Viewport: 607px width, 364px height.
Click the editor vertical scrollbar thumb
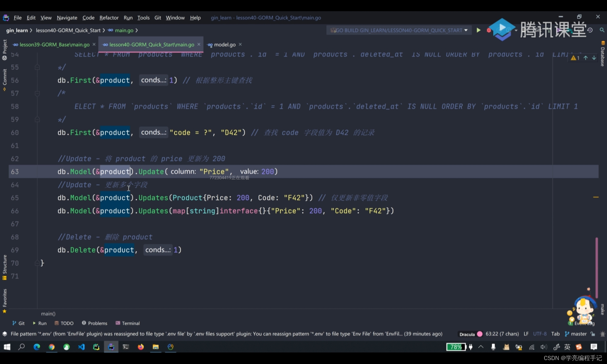(597, 268)
